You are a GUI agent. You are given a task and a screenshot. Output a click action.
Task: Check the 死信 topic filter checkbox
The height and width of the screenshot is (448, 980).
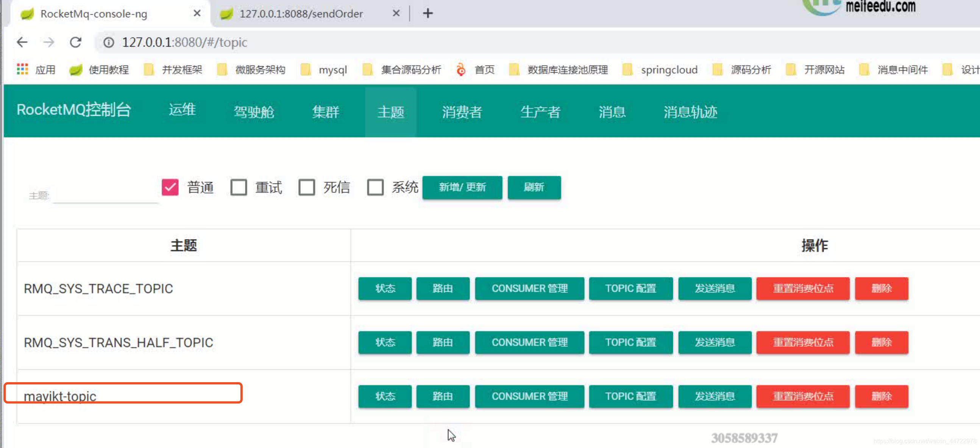(x=307, y=187)
